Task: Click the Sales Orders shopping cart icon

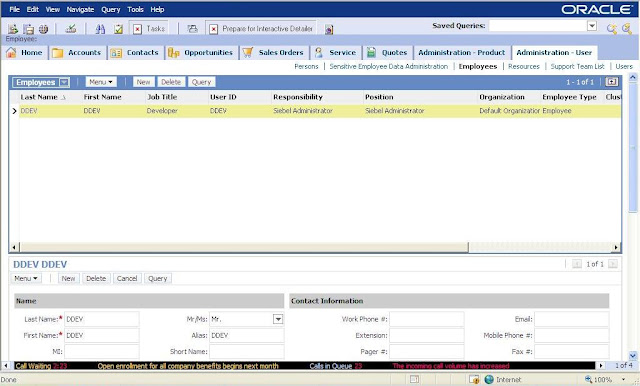Action: (248, 52)
